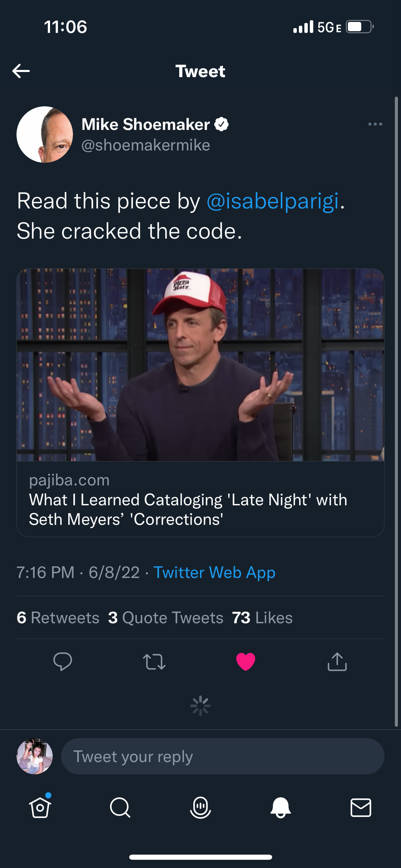
Task: Tap the Mike Shoemaker display name
Action: [x=146, y=124]
